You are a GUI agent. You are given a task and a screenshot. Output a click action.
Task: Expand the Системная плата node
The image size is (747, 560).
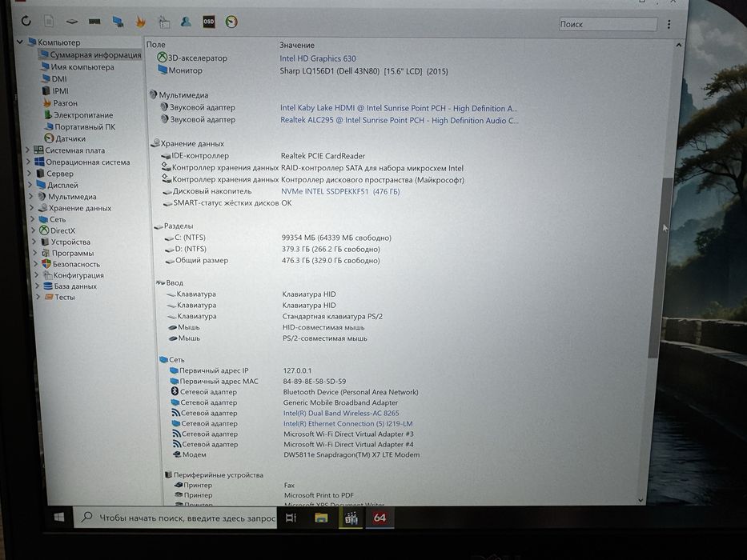(x=28, y=150)
